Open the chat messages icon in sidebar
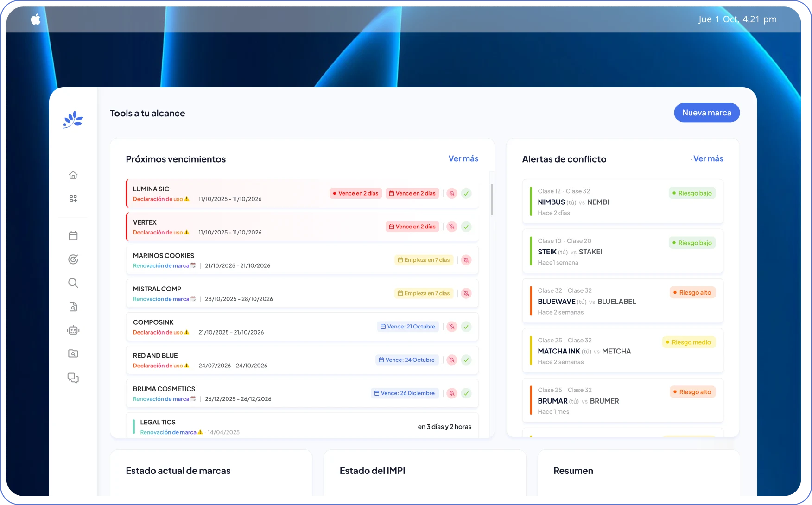The width and height of the screenshot is (812, 505). click(x=73, y=378)
